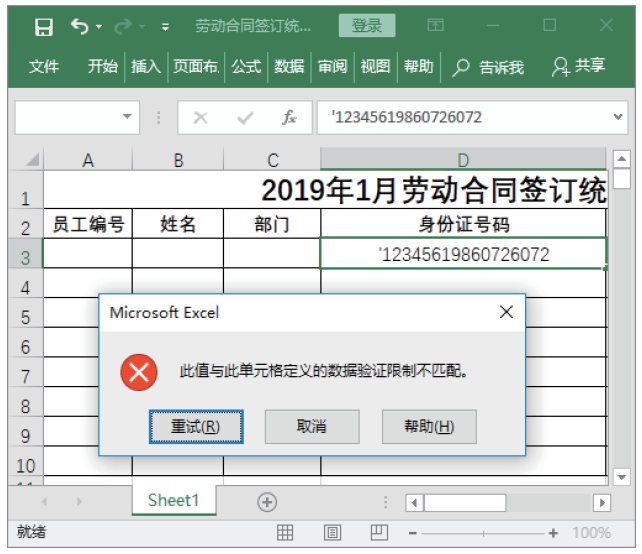The height and width of the screenshot is (554, 642).
Task: Switch to the 开始 ribbon tab
Action: (x=103, y=66)
